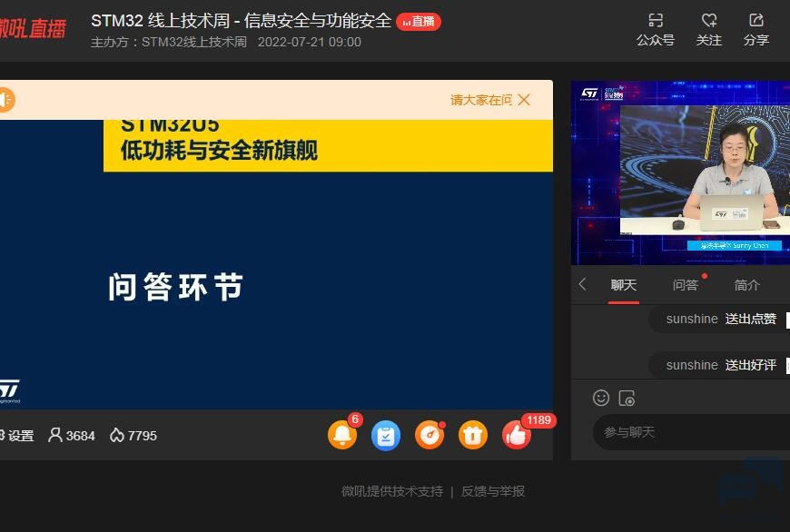Image resolution: width=790 pixels, height=532 pixels.
Task: Click the main slide video area
Action: (x=276, y=264)
